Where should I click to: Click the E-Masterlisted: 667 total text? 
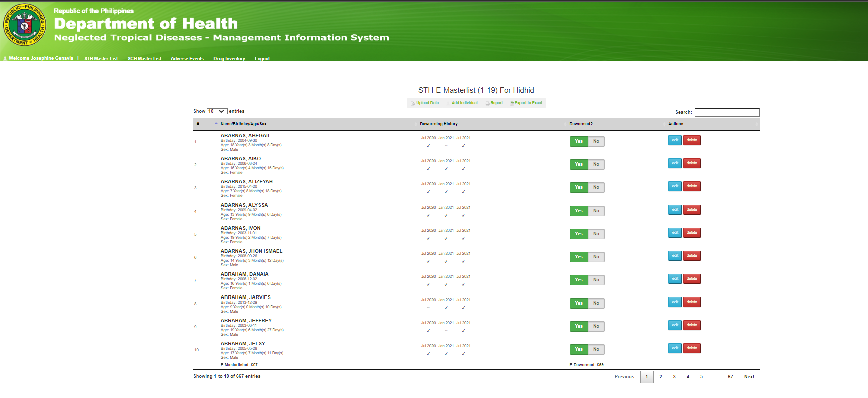pos(239,365)
